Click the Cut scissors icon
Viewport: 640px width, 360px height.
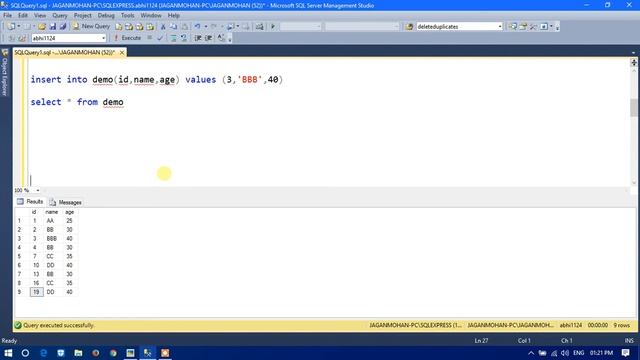pos(163,27)
